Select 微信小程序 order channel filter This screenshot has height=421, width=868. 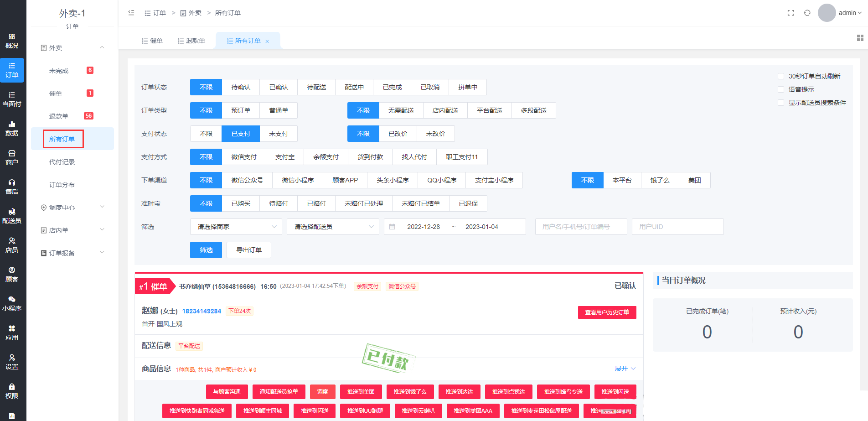click(298, 180)
